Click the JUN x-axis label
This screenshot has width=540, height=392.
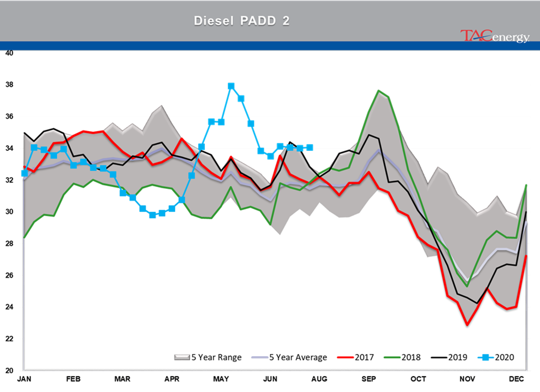pyautogui.click(x=270, y=379)
